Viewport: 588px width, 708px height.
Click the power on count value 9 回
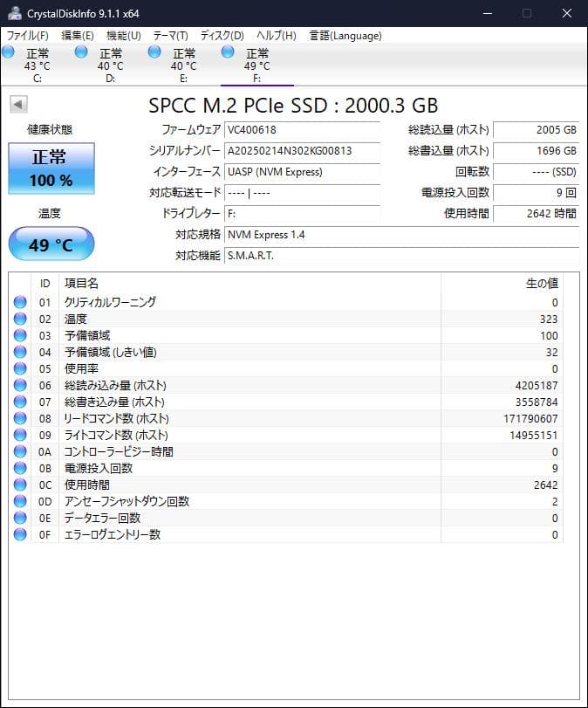pos(537,193)
